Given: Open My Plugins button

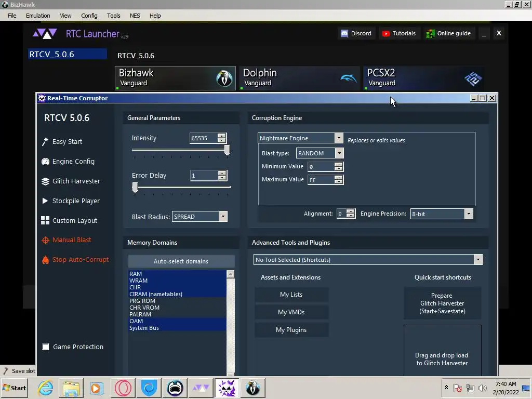Looking at the screenshot, I should click(x=291, y=330).
